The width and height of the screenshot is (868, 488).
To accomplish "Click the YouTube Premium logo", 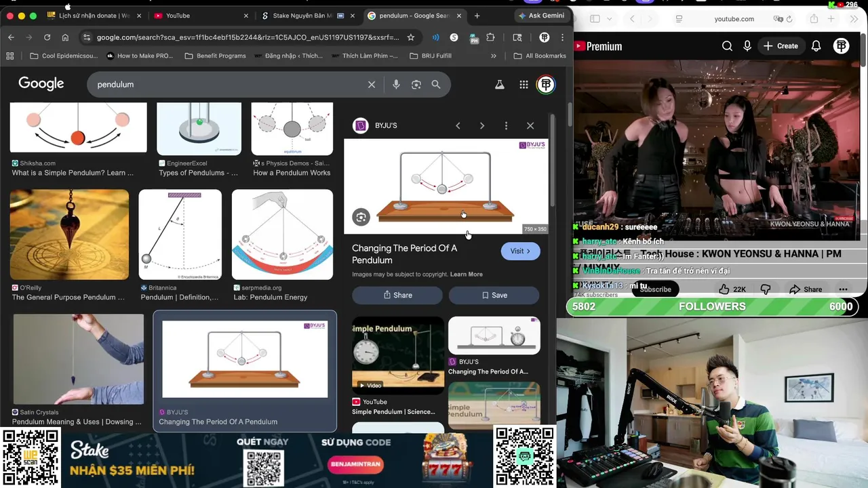I will click(599, 46).
